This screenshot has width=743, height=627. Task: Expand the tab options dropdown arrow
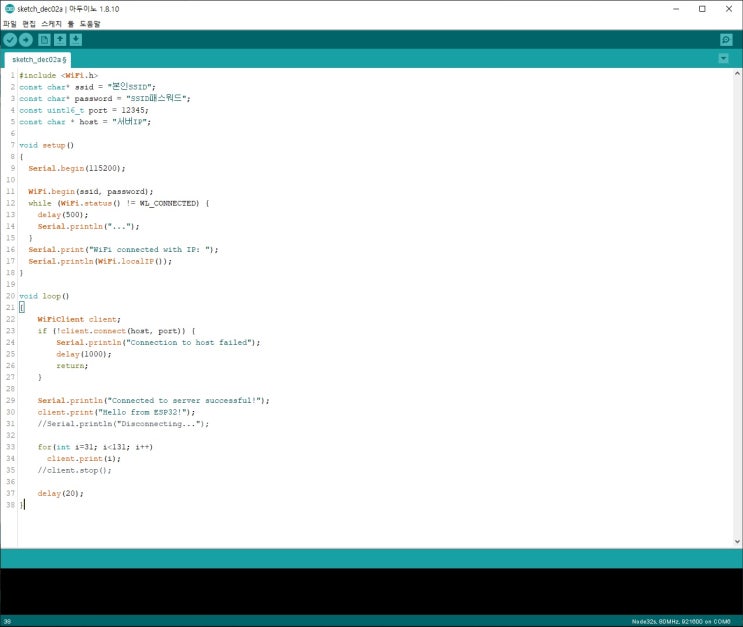click(723, 59)
